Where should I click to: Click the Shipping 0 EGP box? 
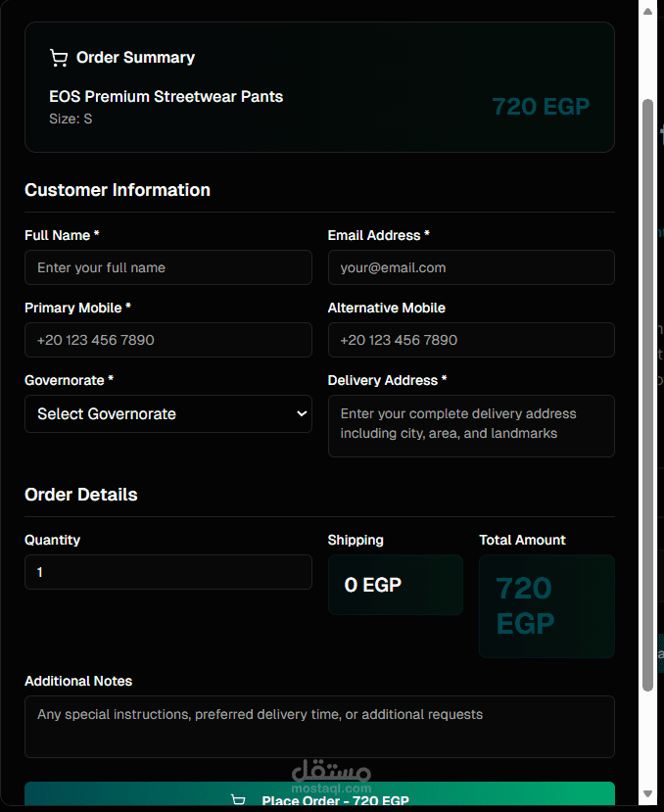point(395,585)
